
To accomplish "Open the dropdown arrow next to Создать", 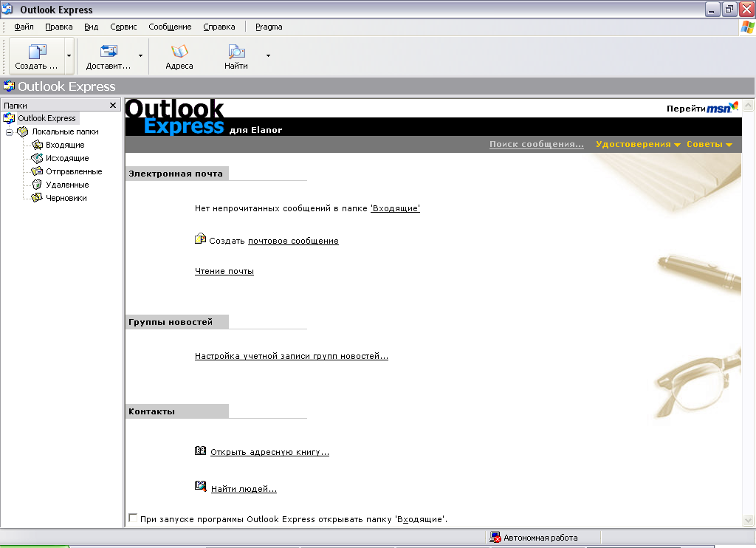I will (69, 56).
